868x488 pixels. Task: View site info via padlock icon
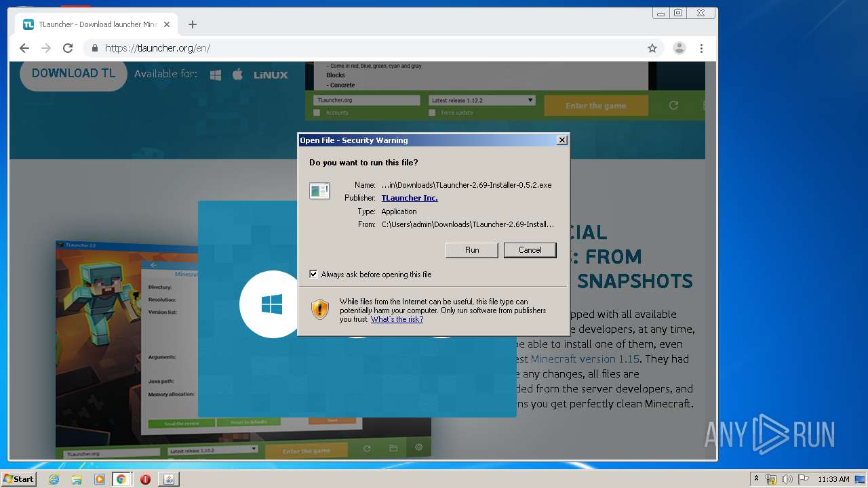(x=94, y=48)
